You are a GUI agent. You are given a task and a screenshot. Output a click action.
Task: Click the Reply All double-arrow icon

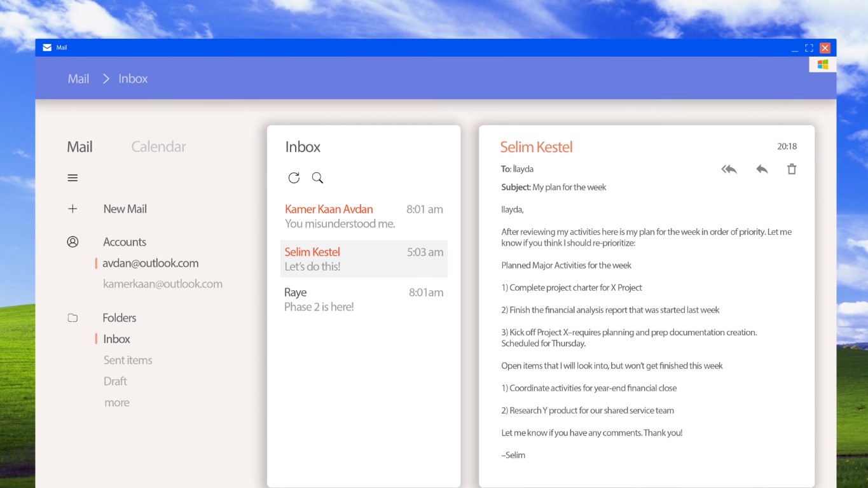(x=729, y=169)
